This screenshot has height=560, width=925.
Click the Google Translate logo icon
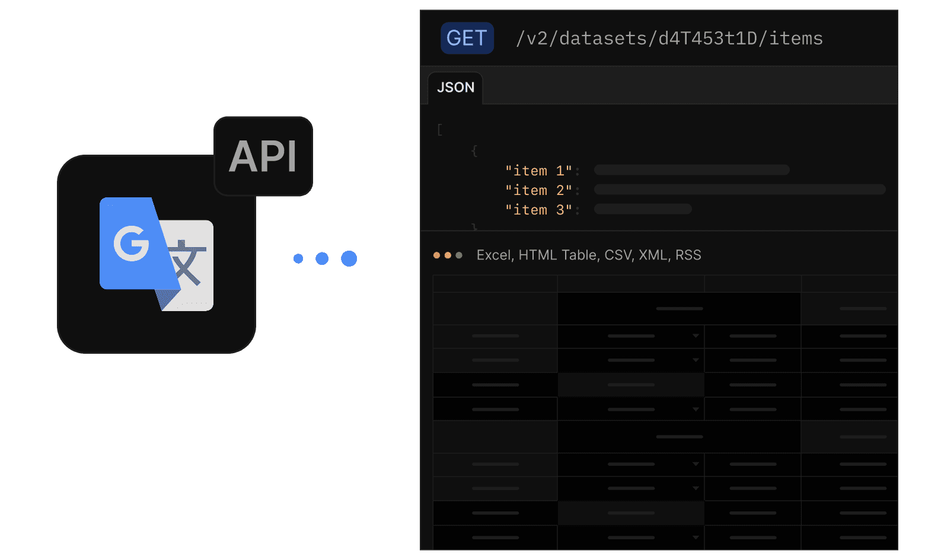coord(157,254)
